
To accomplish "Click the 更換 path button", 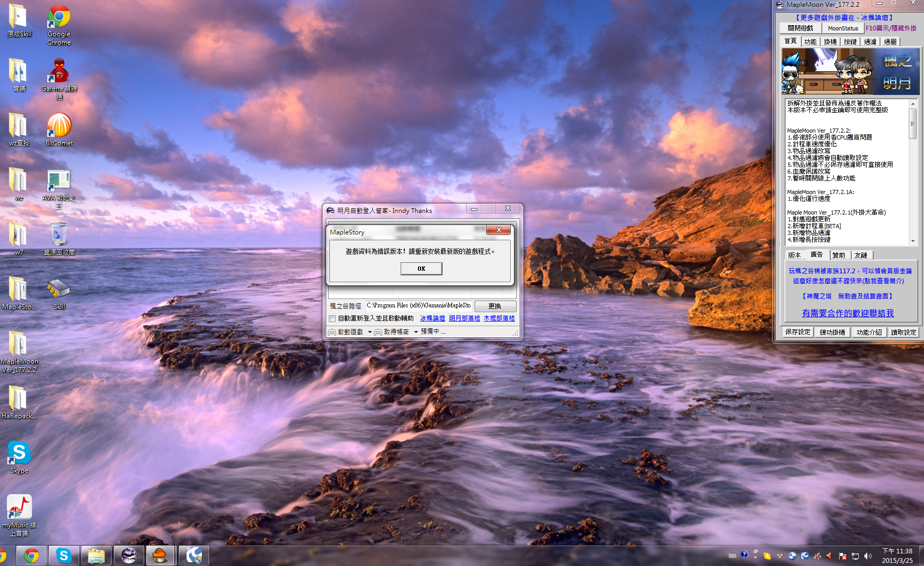I will (495, 306).
